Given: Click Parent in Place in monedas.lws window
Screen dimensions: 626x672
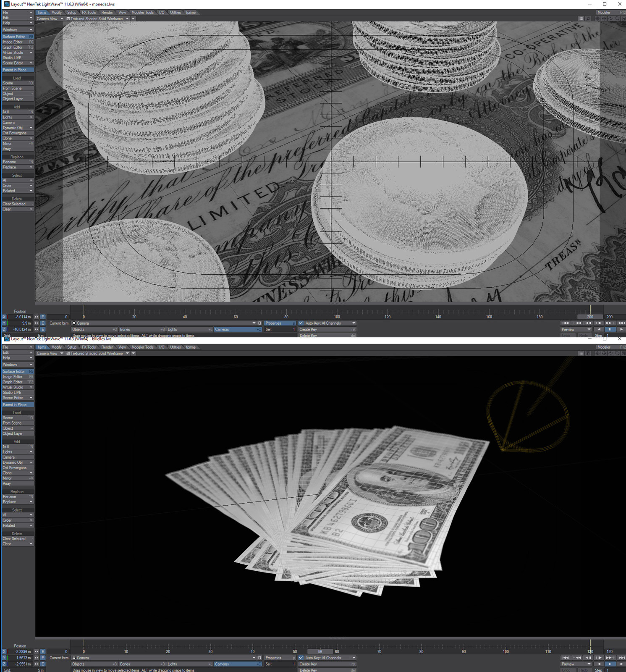Looking at the screenshot, I should pyautogui.click(x=17, y=70).
